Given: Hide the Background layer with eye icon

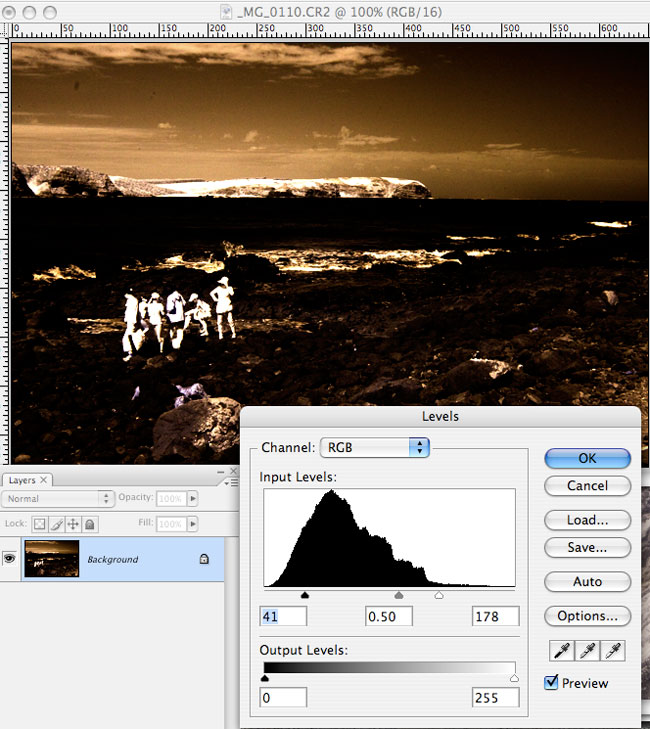Looking at the screenshot, I should [10, 559].
